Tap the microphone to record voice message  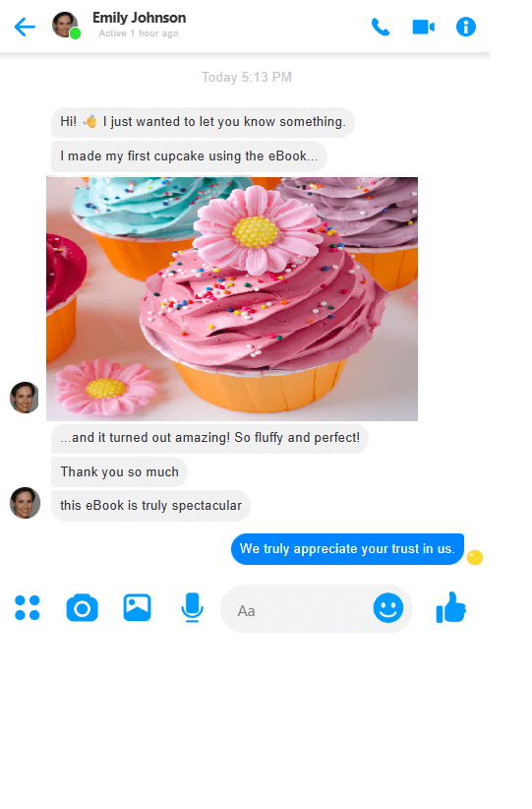[x=192, y=607]
